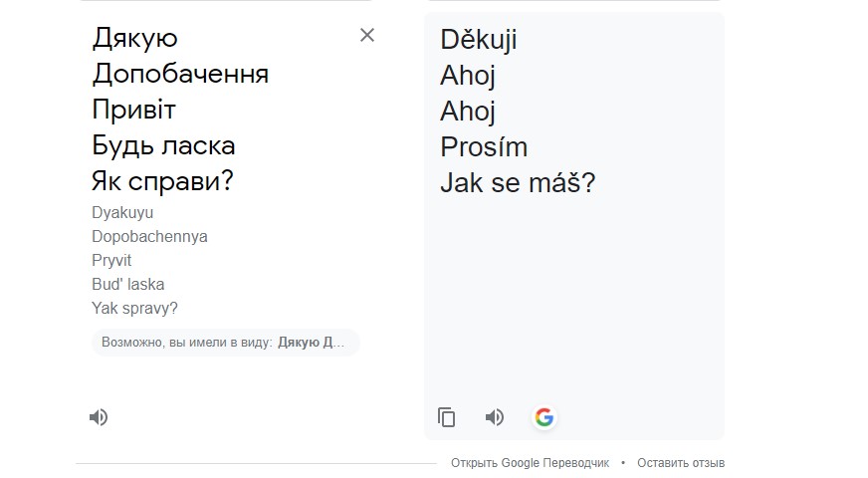Click the transliteration 'Bud' laska'
Screen dimensions: 868x478
[127, 284]
